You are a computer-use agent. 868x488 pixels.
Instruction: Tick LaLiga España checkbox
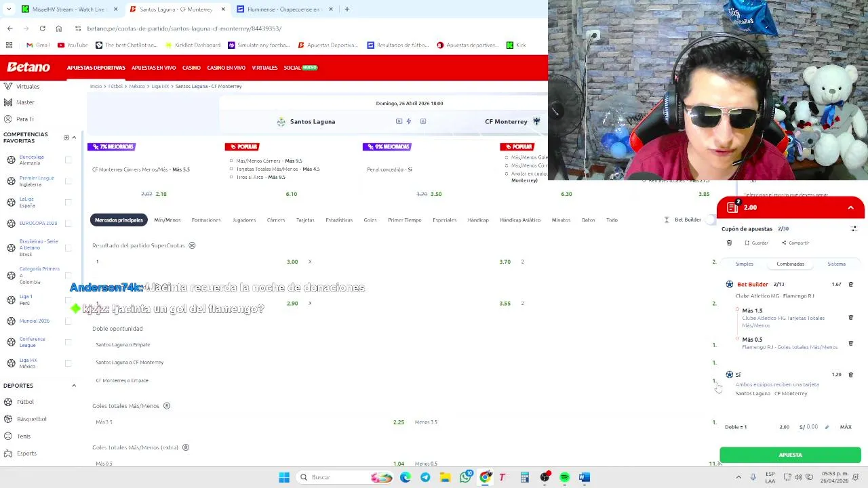[x=68, y=202]
